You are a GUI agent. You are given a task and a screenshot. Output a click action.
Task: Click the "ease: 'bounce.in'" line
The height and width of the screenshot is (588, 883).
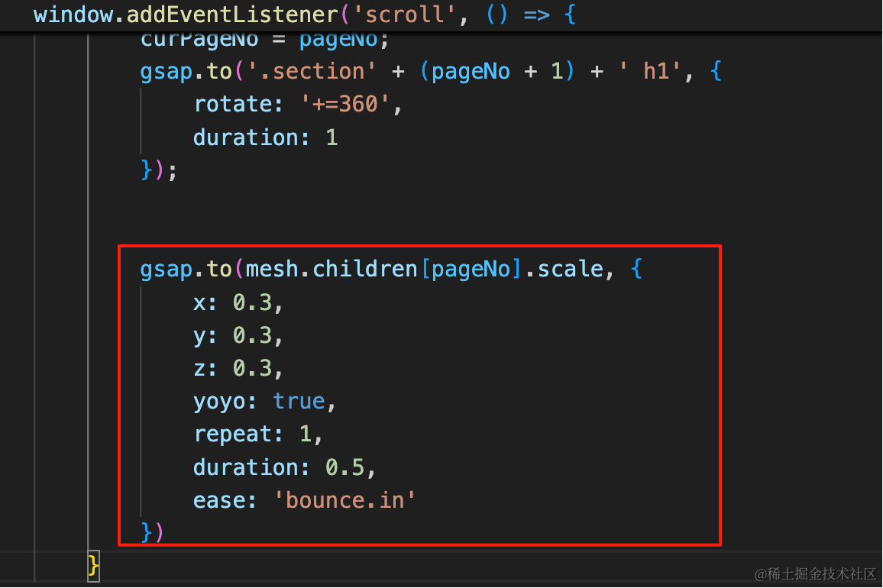(304, 500)
